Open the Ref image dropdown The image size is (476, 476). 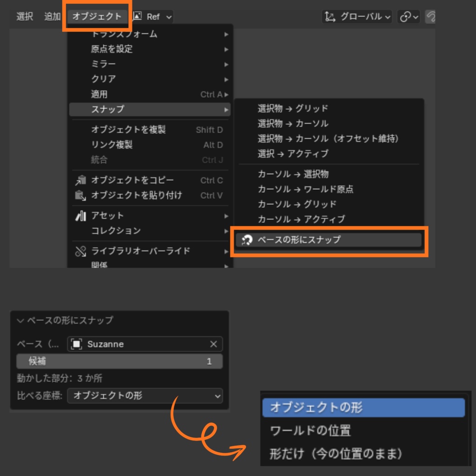tap(152, 16)
